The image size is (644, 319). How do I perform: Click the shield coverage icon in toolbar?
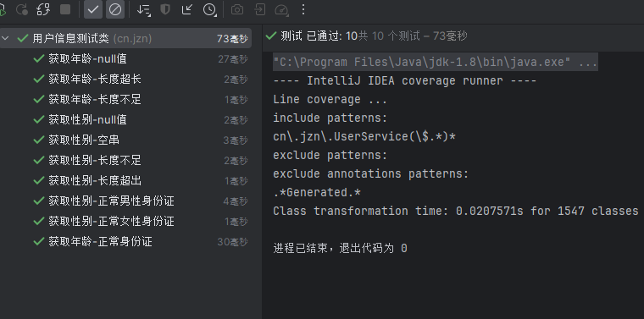pyautogui.click(x=165, y=9)
